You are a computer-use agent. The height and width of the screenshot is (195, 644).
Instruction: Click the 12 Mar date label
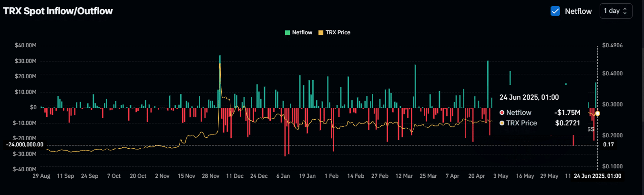click(x=405, y=176)
